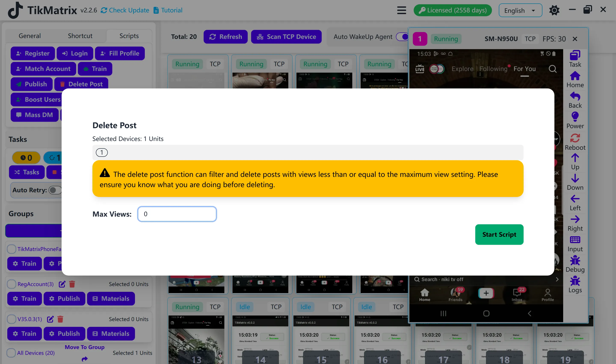Open the settings gear in title bar

click(554, 10)
